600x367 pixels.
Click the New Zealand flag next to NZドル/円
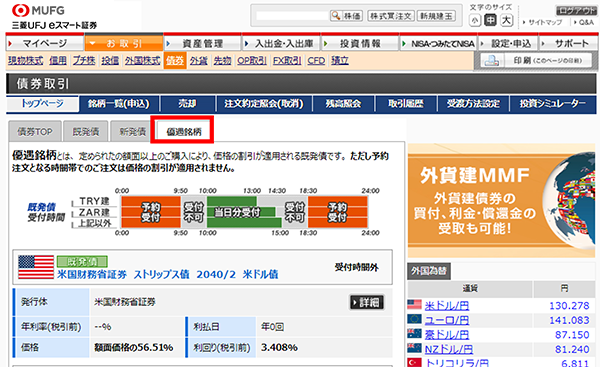tap(414, 348)
